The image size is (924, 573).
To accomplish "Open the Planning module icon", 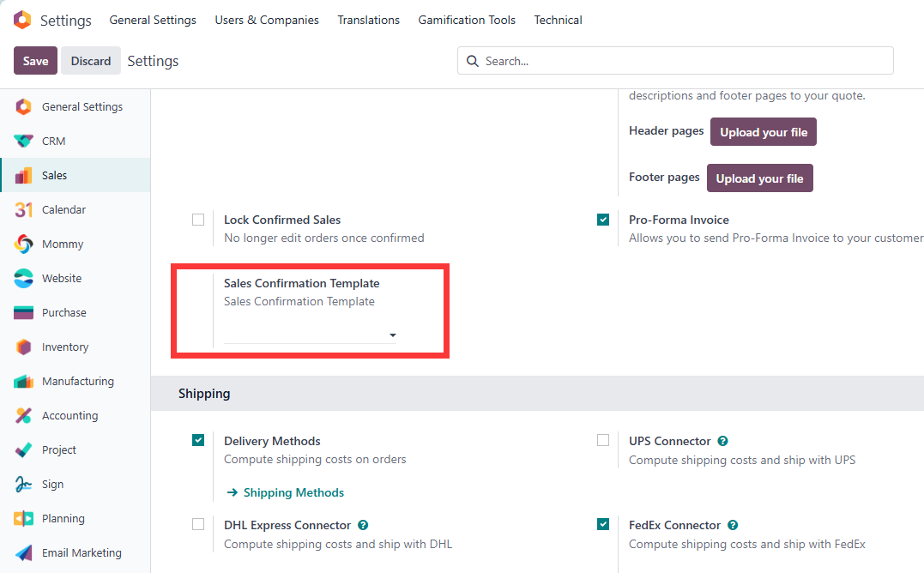I will (x=23, y=518).
